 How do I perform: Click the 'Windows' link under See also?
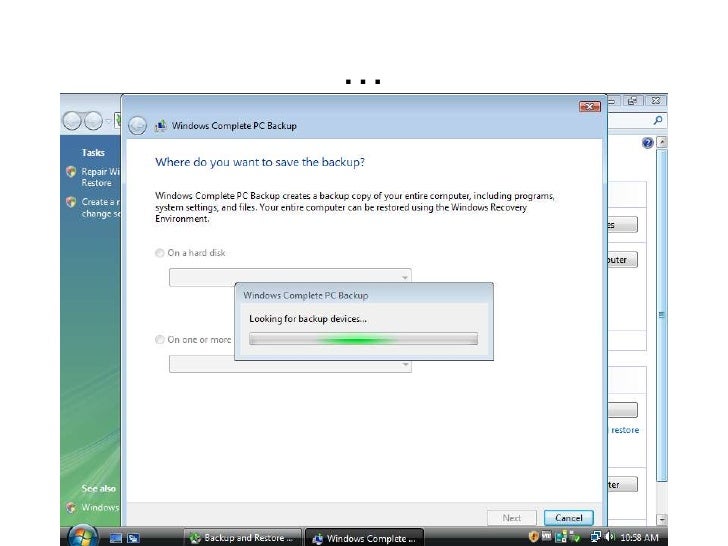click(100, 507)
